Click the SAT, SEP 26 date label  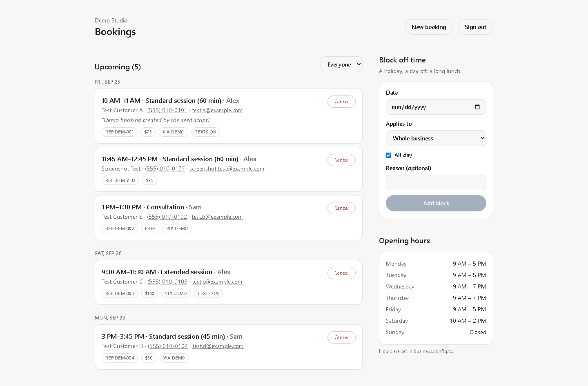[108, 253]
